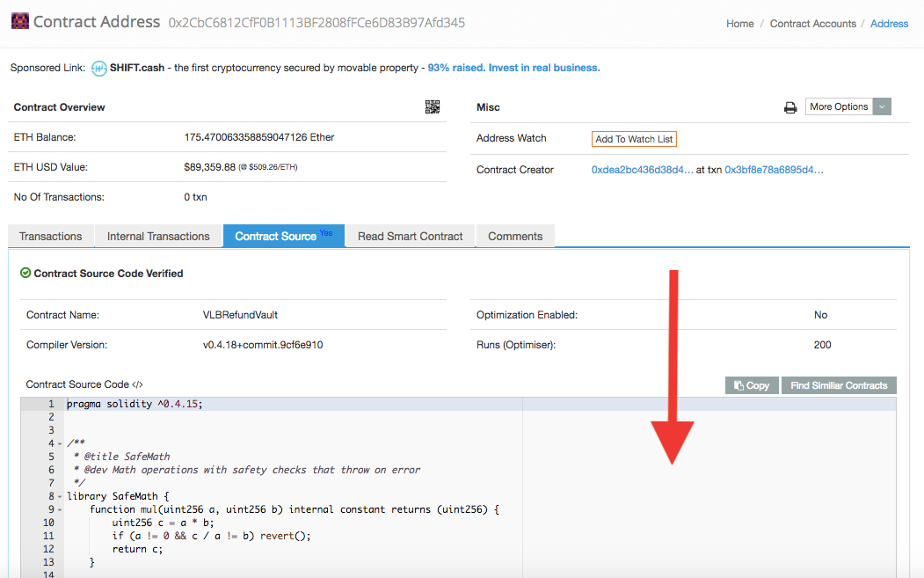Collapse the library SafeMath fold at line 8
Image resolution: width=924 pixels, height=578 pixels.
coord(60,496)
